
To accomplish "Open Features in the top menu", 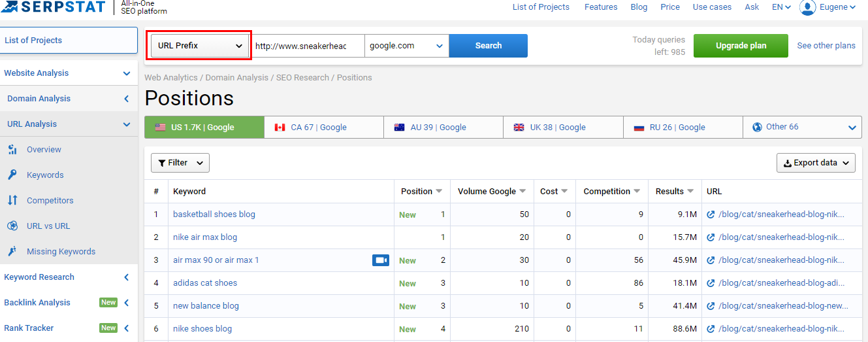I will pyautogui.click(x=601, y=7).
